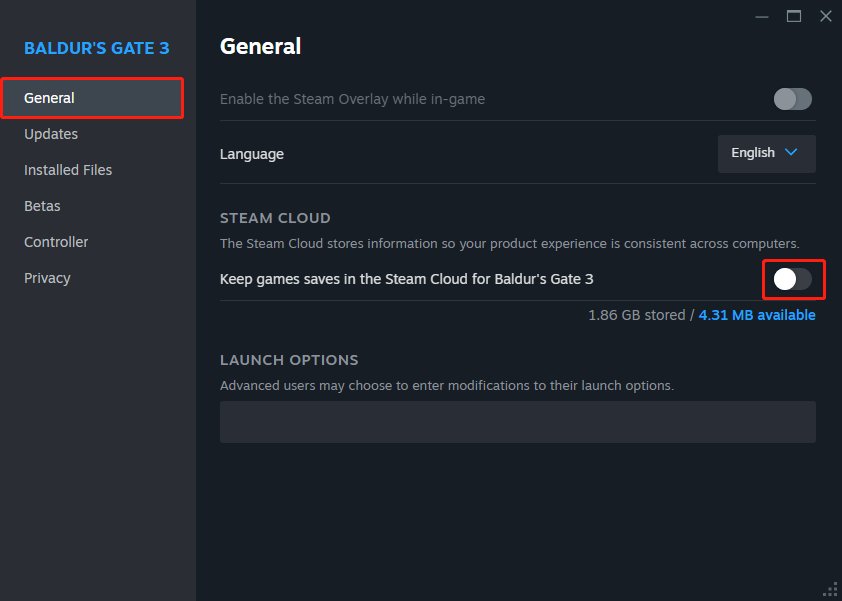Click the BALDUR'S GATE 3 title

97,48
